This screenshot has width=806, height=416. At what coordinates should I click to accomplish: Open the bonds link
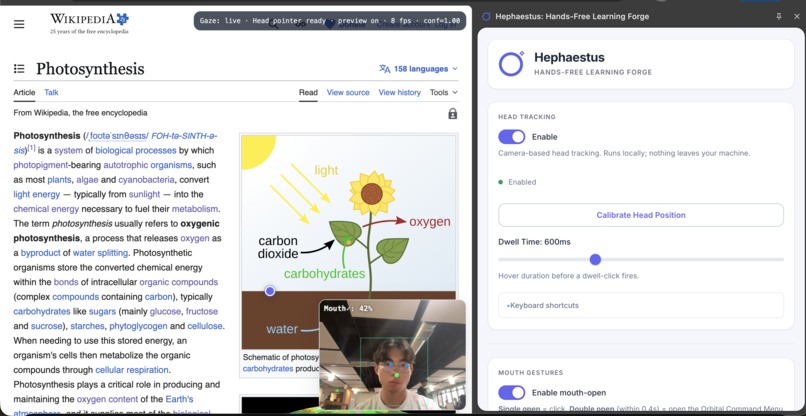[66, 282]
